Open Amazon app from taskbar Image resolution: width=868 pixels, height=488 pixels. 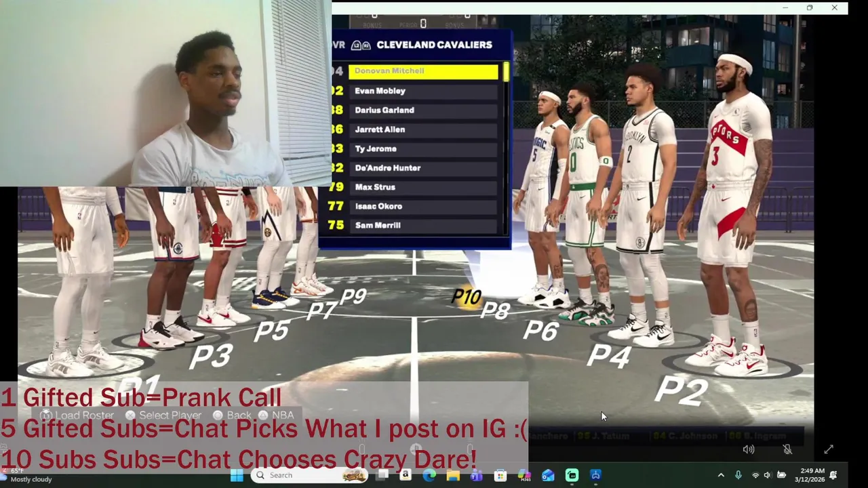(x=406, y=476)
